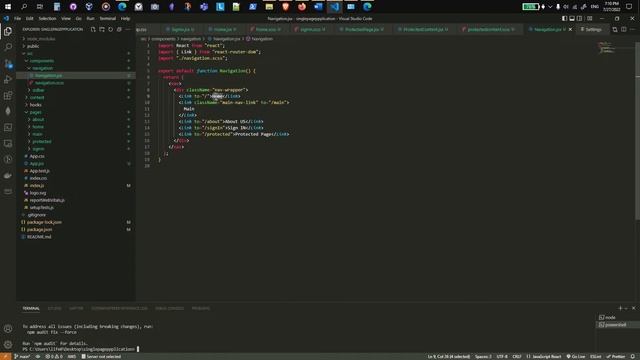
Task: Open the Extensions view
Action: (x=8, y=95)
